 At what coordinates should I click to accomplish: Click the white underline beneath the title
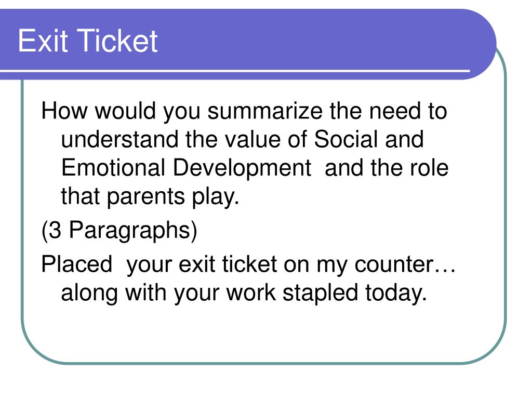click(x=235, y=71)
